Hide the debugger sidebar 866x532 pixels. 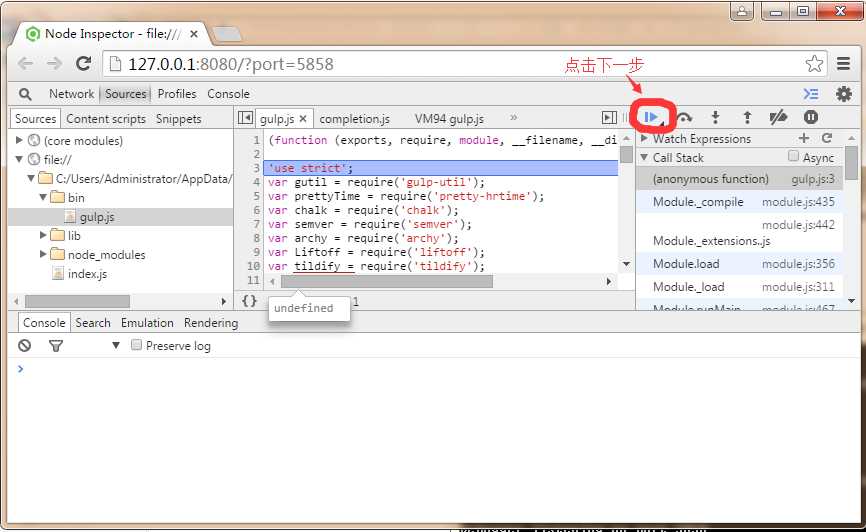click(609, 118)
